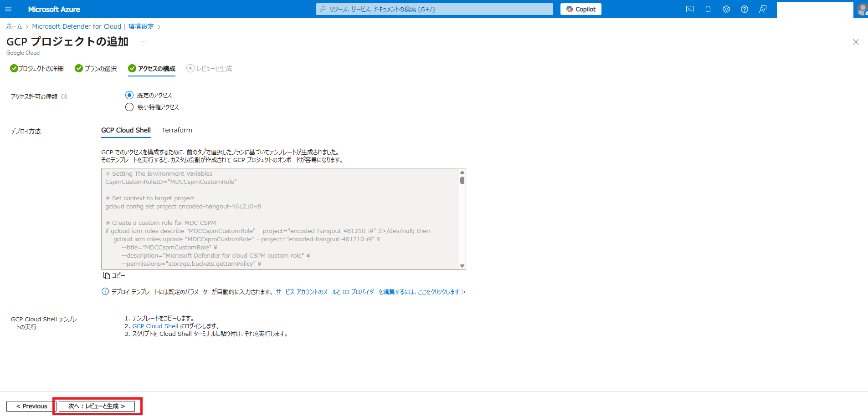868x416 pixels.
Task: Close the GCP project add pane
Action: coord(856,42)
